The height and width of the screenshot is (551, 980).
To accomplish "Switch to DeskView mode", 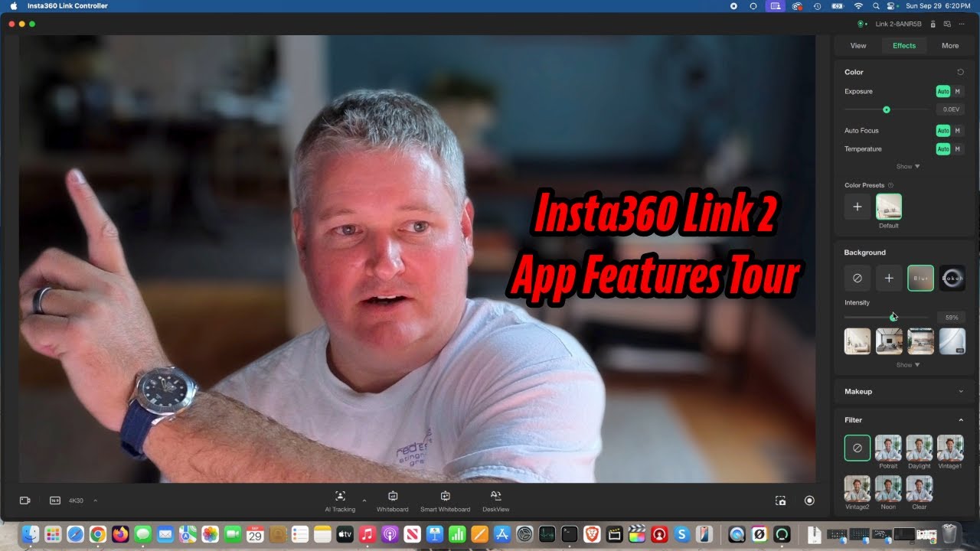I will tap(495, 501).
